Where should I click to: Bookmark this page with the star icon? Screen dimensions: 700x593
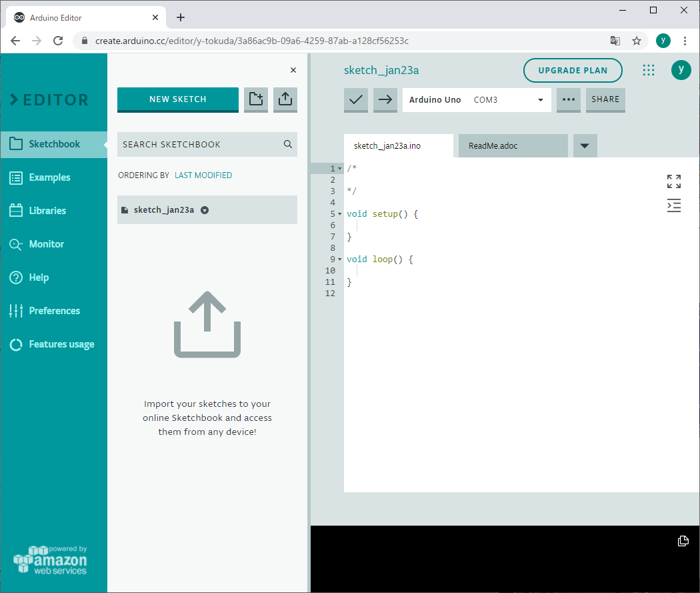(x=637, y=41)
